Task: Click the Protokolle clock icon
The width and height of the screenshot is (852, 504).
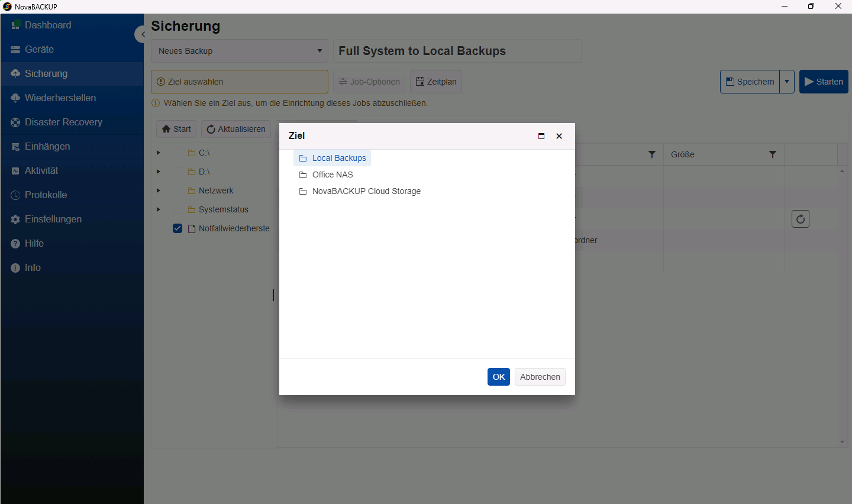Action: pyautogui.click(x=15, y=195)
